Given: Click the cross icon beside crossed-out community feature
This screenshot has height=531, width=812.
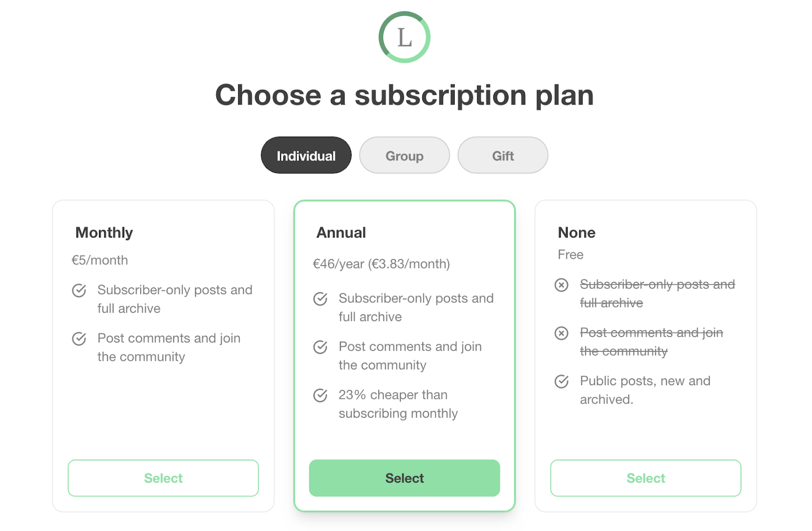Looking at the screenshot, I should (x=561, y=334).
